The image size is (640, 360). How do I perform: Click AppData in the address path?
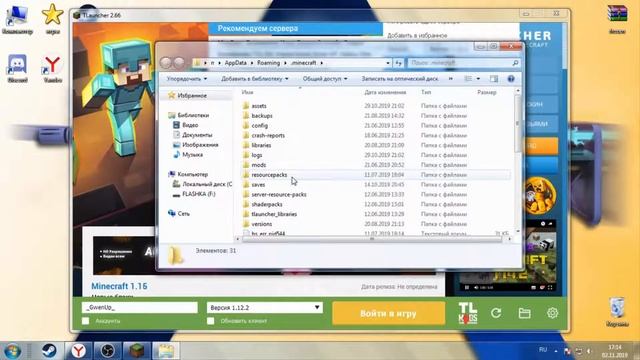[x=236, y=63]
